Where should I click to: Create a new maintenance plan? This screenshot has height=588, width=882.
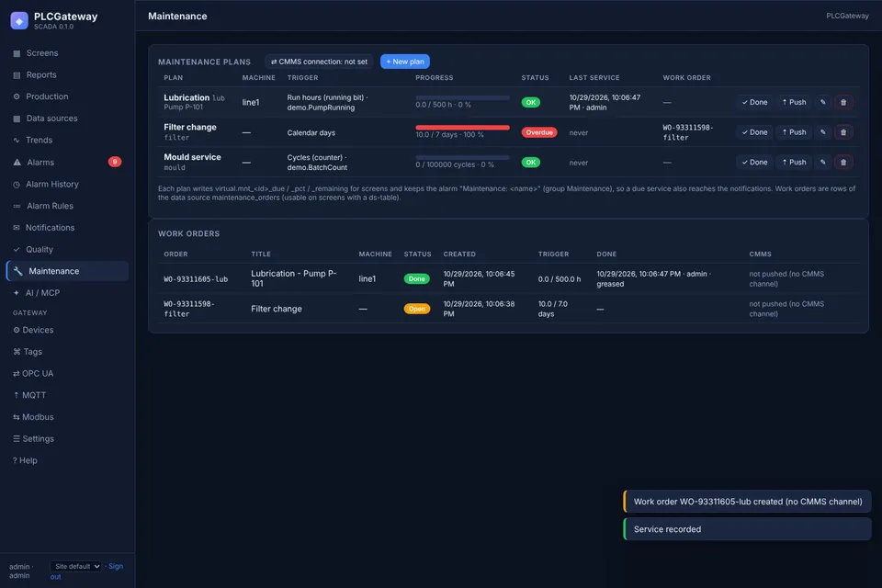coord(405,62)
